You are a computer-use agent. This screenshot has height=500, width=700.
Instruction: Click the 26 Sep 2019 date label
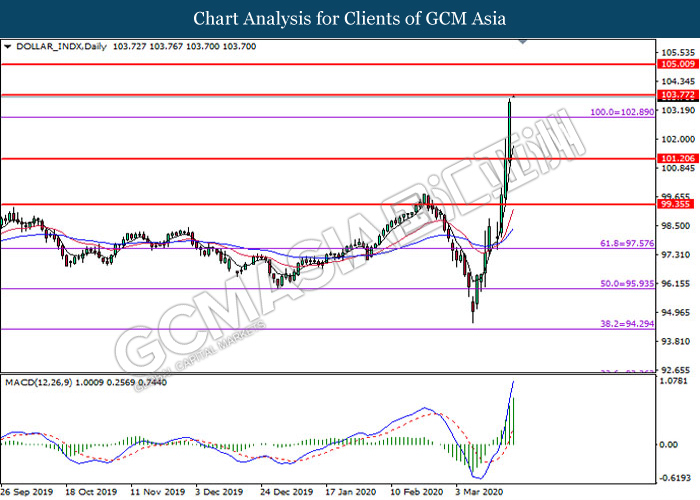[27, 492]
